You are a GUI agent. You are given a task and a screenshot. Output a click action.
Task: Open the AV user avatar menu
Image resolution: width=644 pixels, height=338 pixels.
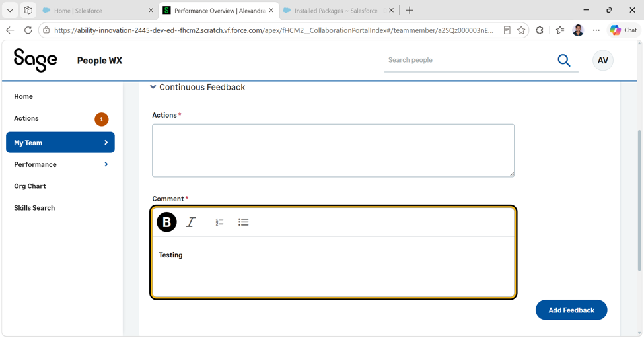pyautogui.click(x=602, y=60)
